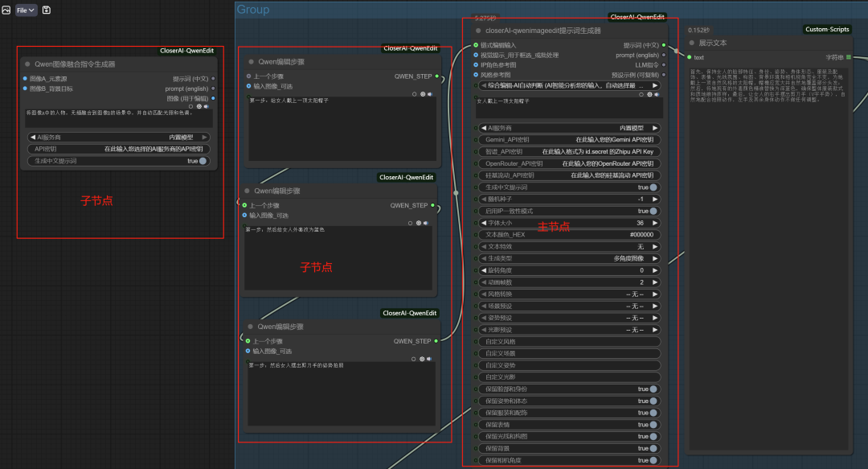Click the text input port on 展示文本 node
Screen dimensions: 868x469
(690, 57)
